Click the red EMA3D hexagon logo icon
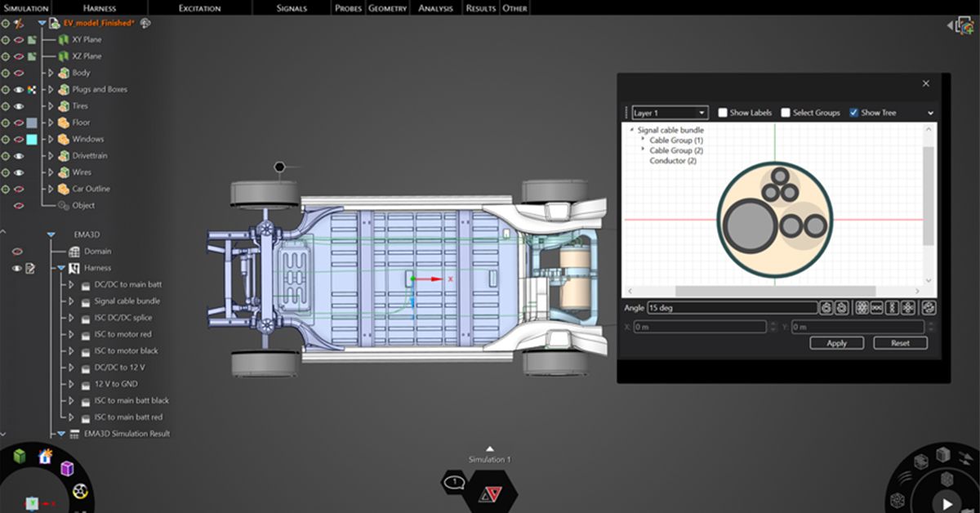This screenshot has width=980, height=513. [x=492, y=493]
